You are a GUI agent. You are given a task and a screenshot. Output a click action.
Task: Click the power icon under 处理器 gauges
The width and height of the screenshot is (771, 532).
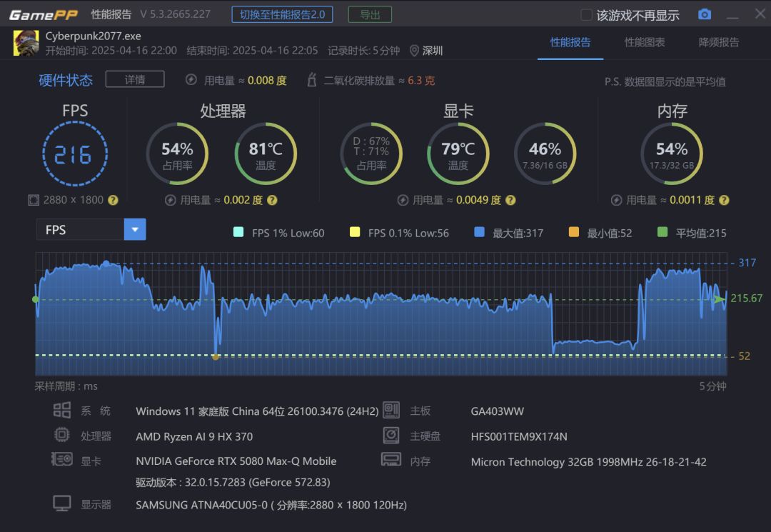[x=170, y=200]
